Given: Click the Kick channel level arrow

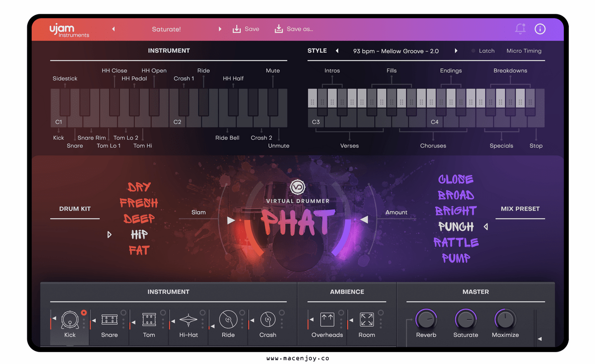Looking at the screenshot, I should [x=55, y=318].
